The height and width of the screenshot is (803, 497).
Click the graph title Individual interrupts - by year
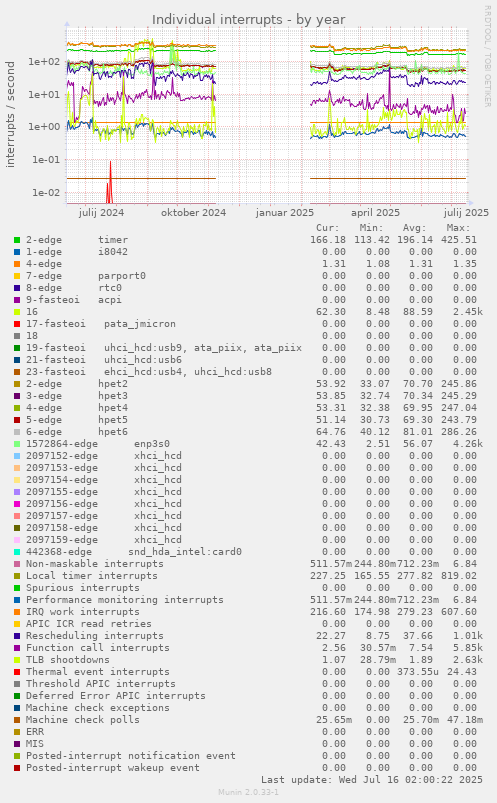pyautogui.click(x=248, y=19)
